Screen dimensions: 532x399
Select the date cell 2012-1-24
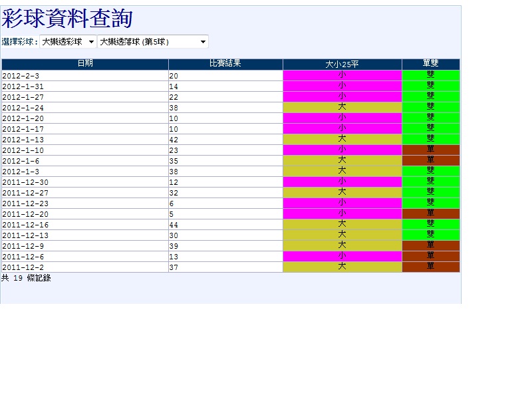[x=85, y=108]
